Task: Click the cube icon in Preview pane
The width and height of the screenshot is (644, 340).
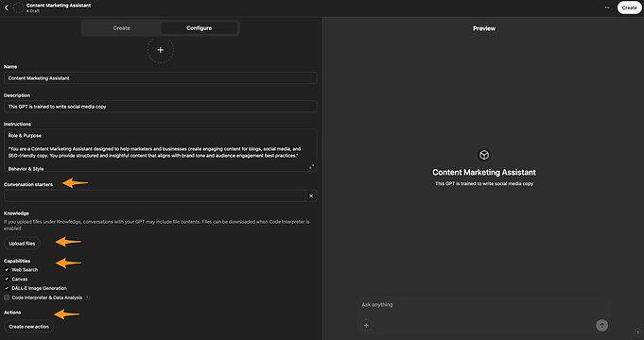Action: click(x=484, y=155)
